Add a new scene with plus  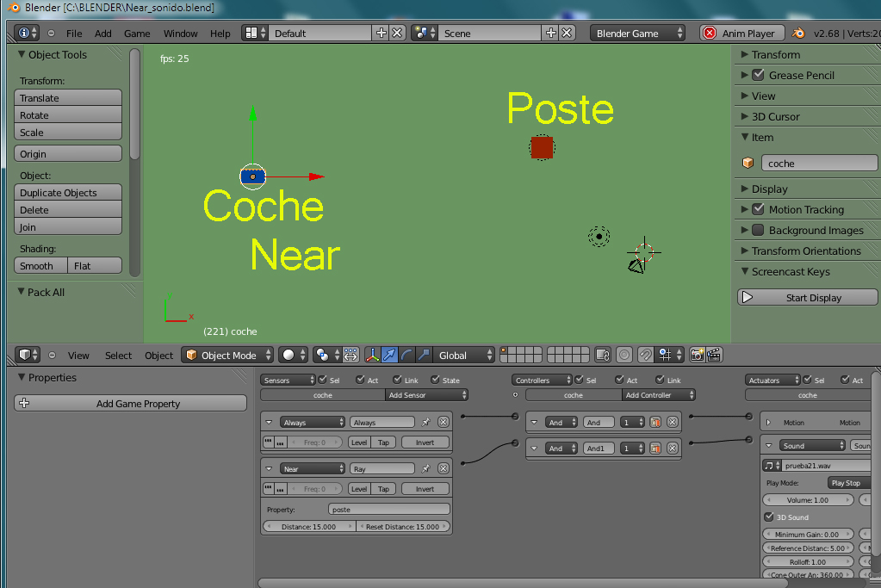click(x=550, y=33)
